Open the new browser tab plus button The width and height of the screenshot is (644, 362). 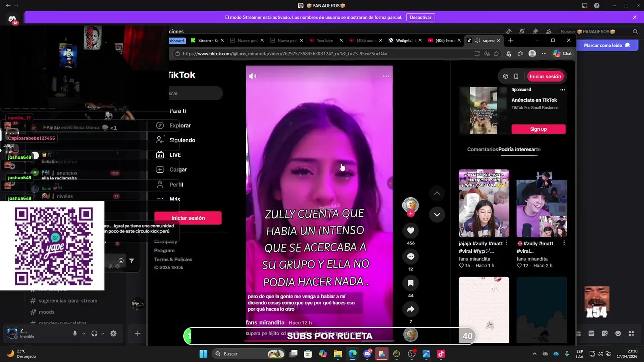[x=510, y=40]
